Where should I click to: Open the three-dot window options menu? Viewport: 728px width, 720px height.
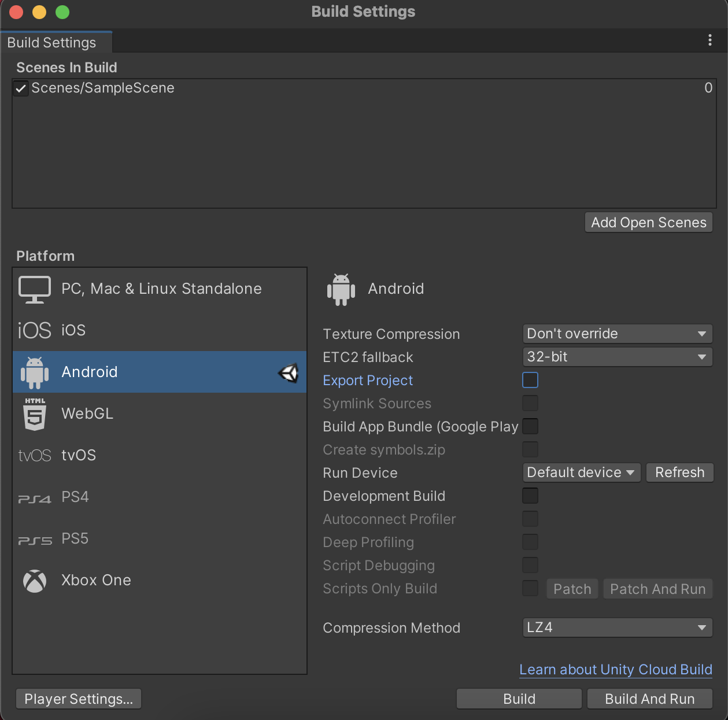710,40
